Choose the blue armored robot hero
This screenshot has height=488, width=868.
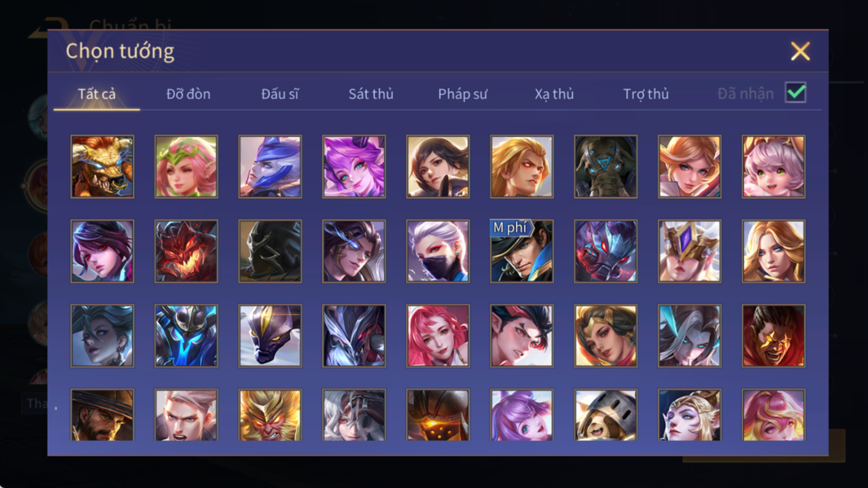[x=186, y=336]
